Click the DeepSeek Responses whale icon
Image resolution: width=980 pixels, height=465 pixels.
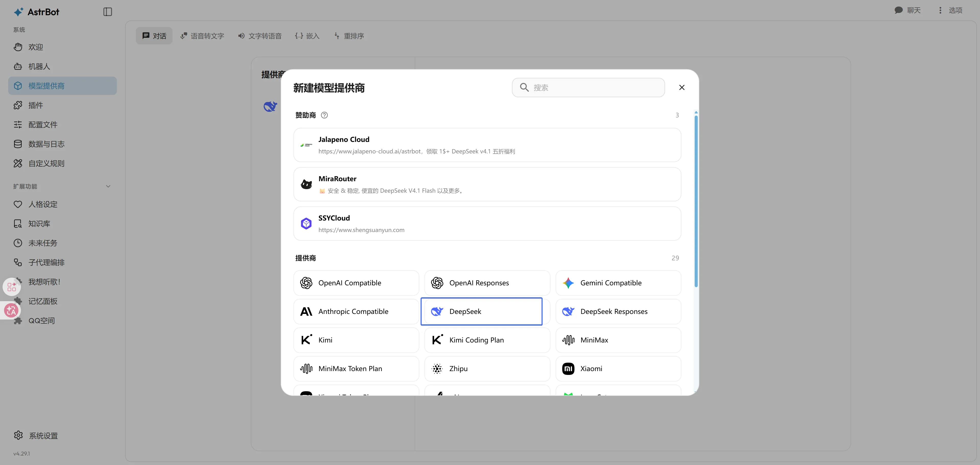(x=568, y=311)
